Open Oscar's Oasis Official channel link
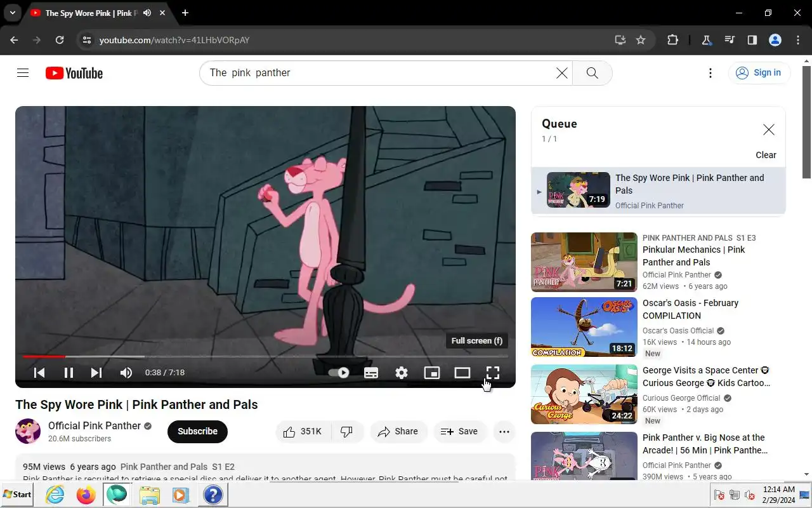Viewport: 812px width, 508px height. pos(678,331)
